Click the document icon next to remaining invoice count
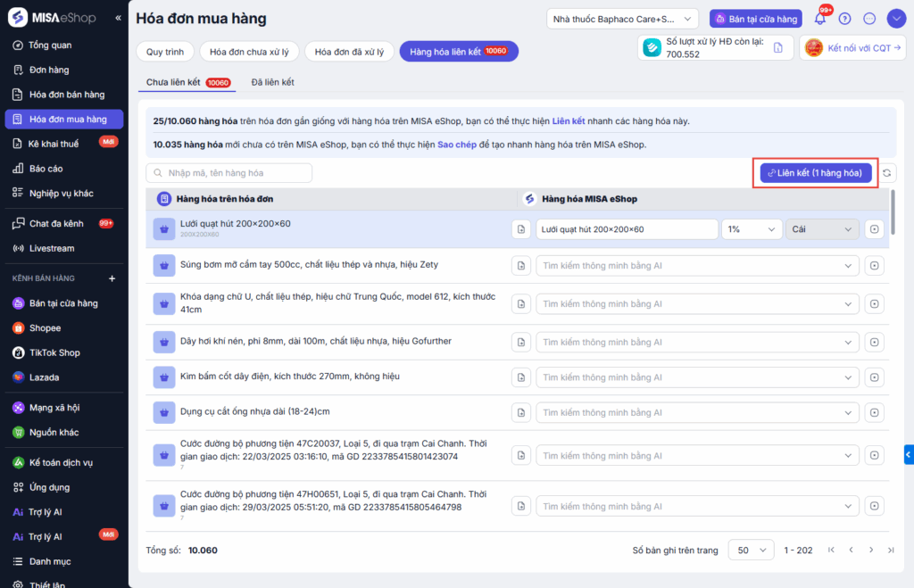914x588 pixels. (778, 48)
